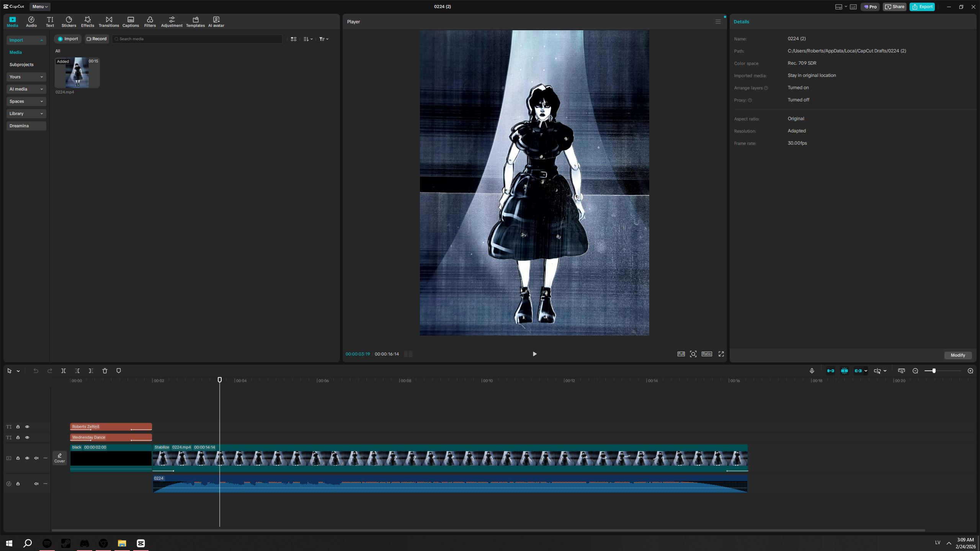Open the Stickers panel

tap(69, 22)
